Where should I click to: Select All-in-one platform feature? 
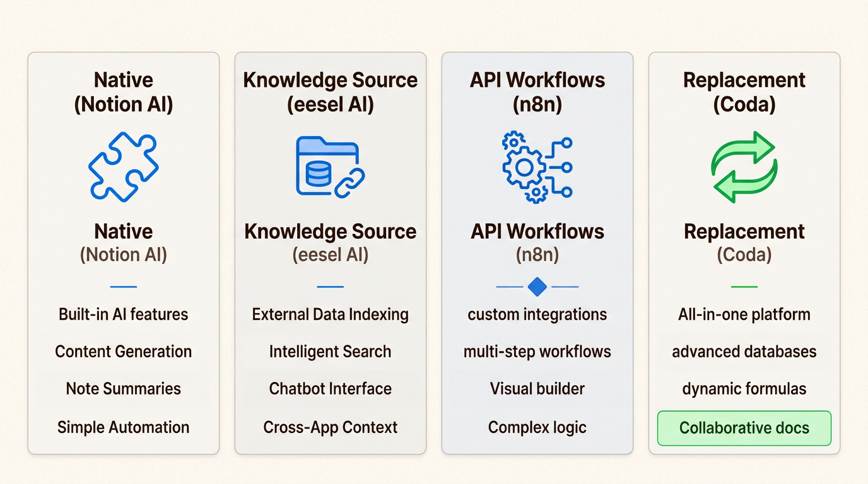click(x=744, y=314)
